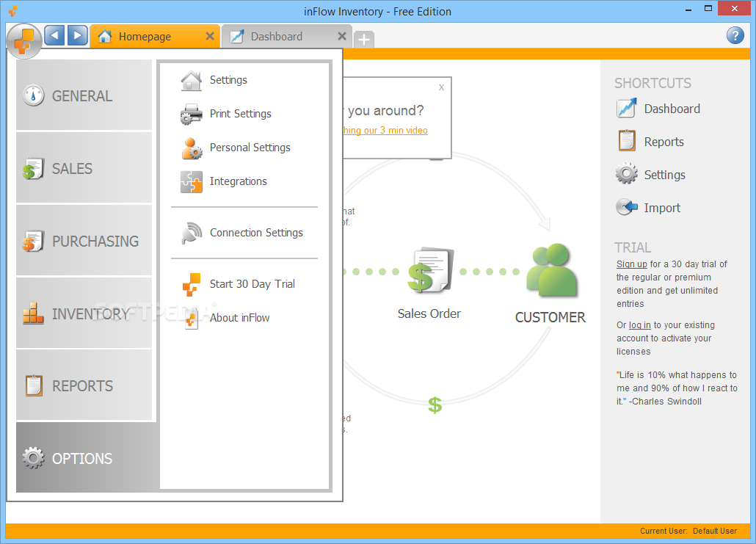Viewport: 756px width, 544px height.
Task: Click the house icon for Settings
Action: (192, 81)
